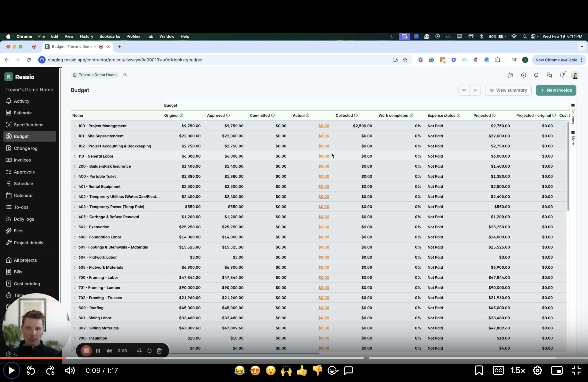Image resolution: width=588 pixels, height=382 pixels.
Task: Open the Columns side panel tab
Action: tap(573, 114)
